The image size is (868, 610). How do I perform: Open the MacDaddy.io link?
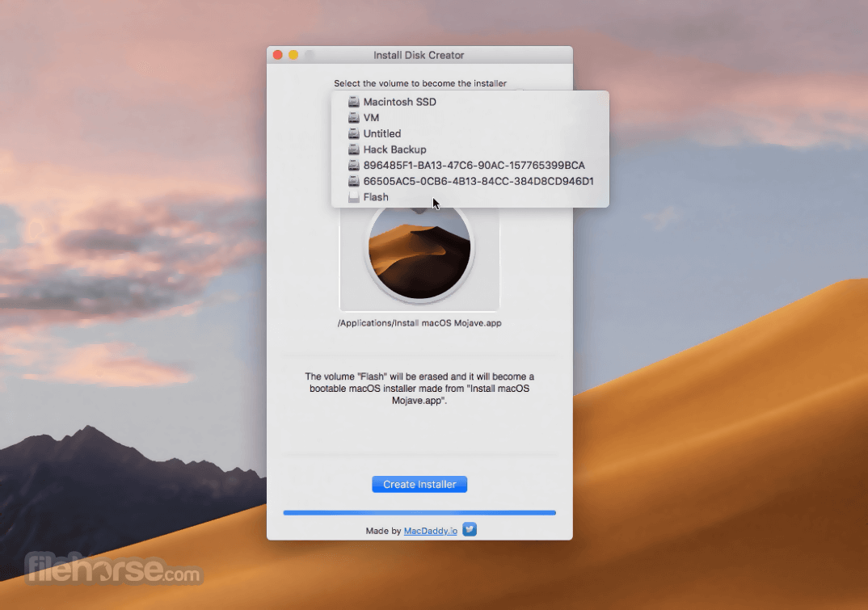pyautogui.click(x=431, y=531)
